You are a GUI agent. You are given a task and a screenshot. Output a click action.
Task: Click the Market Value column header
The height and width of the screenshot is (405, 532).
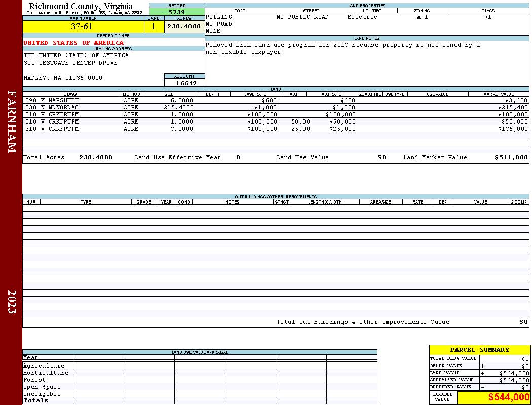(x=499, y=94)
